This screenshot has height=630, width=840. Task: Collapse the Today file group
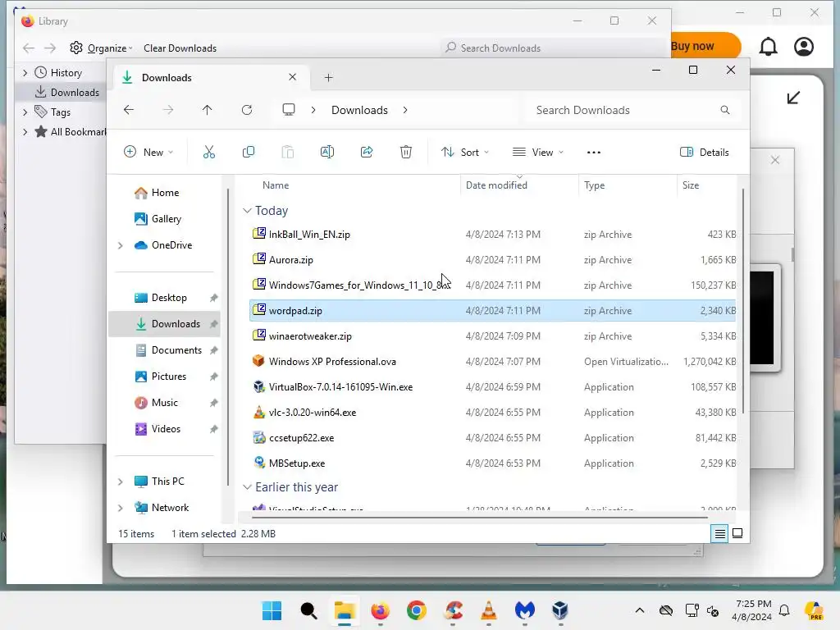[x=247, y=211]
